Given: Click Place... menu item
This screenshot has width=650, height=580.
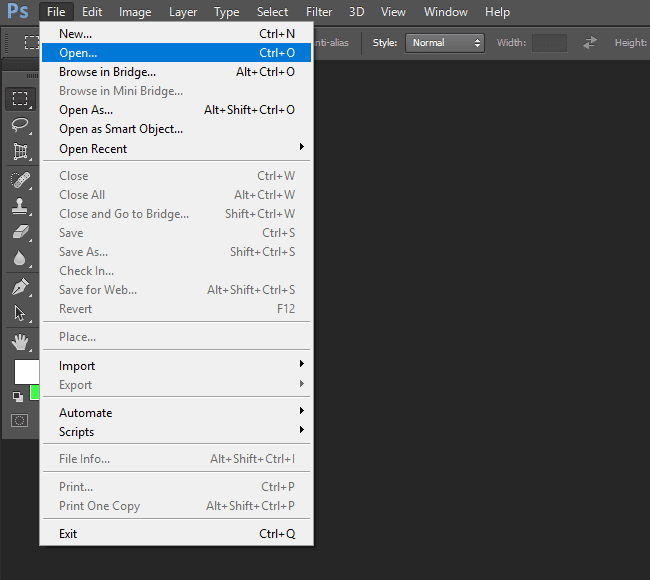Looking at the screenshot, I should point(176,337).
